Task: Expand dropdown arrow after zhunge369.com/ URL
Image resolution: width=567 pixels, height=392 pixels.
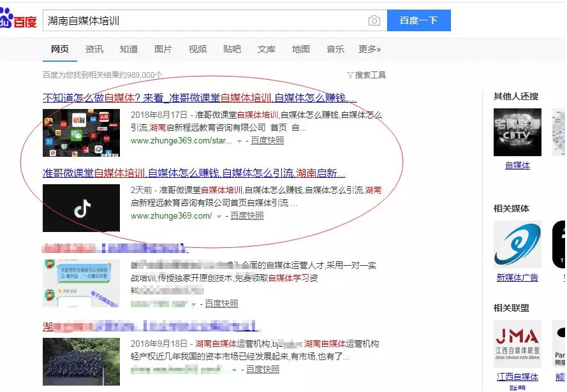Action: click(x=219, y=217)
